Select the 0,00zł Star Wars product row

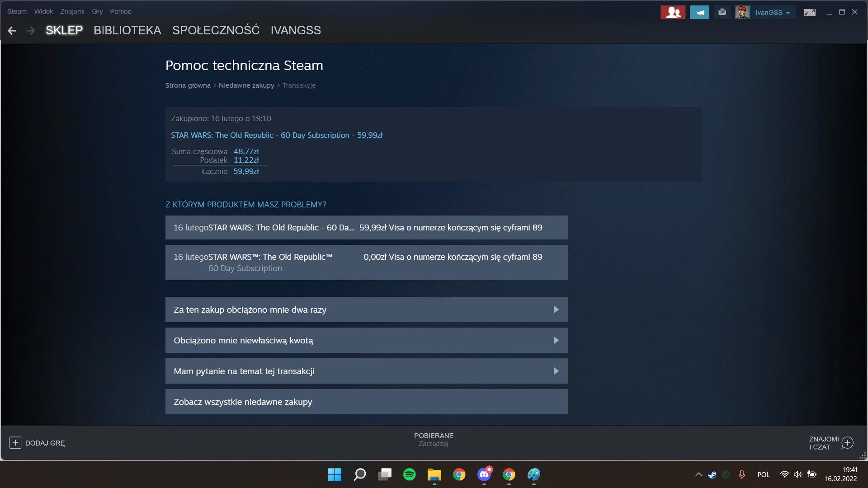pyautogui.click(x=367, y=263)
